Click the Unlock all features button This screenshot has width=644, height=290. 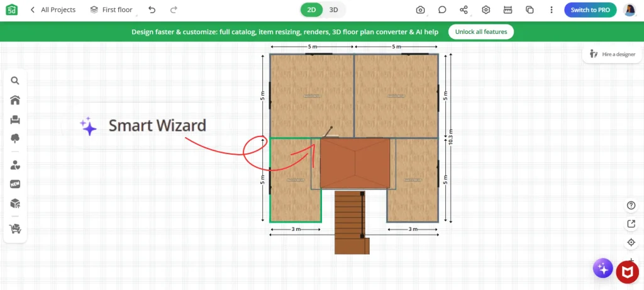pos(481,32)
